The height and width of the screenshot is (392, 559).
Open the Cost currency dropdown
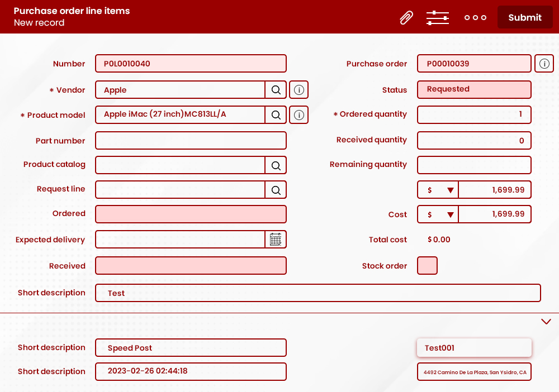tap(438, 214)
